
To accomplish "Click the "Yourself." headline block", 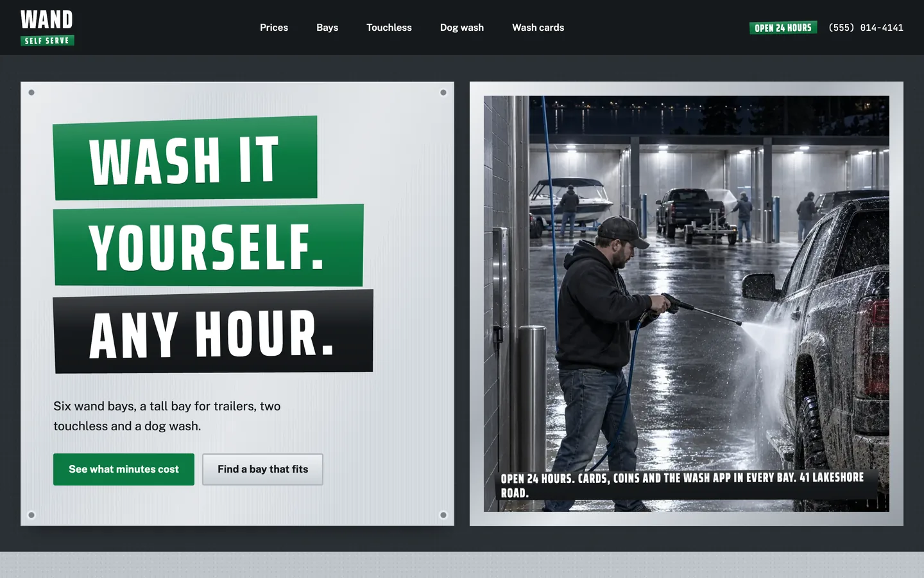I will [209, 245].
